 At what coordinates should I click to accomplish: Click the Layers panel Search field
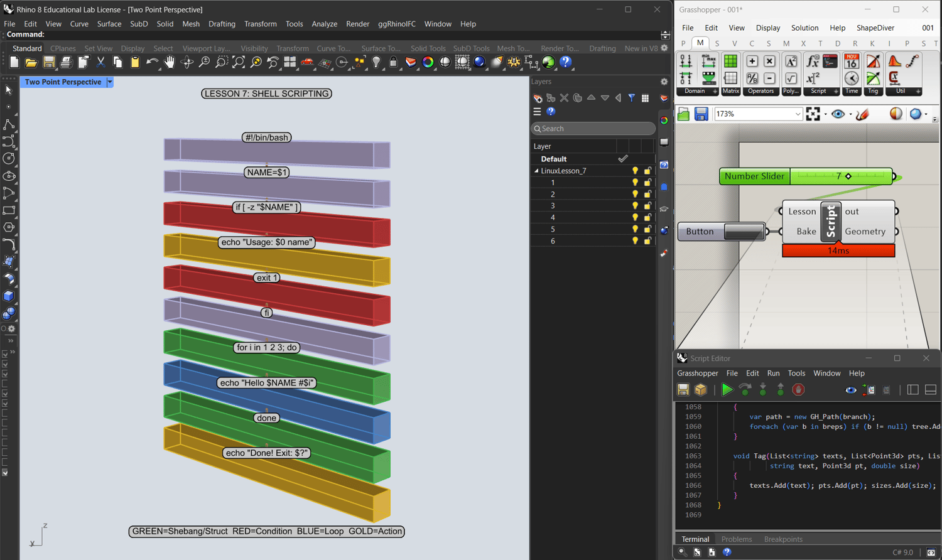[x=593, y=129]
